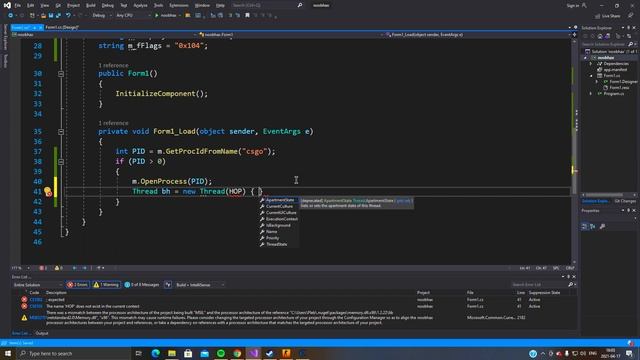Open the Tools menu
The height and width of the screenshot is (360, 640).
point(158,5)
